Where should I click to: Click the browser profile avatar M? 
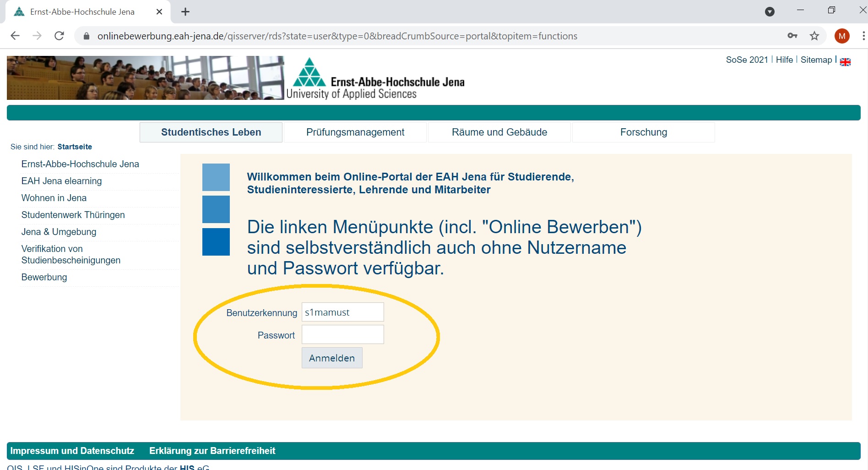(x=842, y=36)
